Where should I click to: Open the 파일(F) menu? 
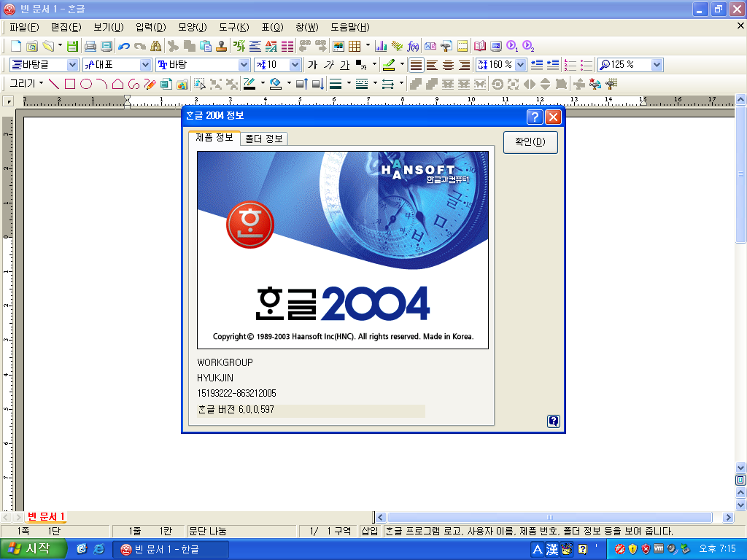(x=24, y=27)
